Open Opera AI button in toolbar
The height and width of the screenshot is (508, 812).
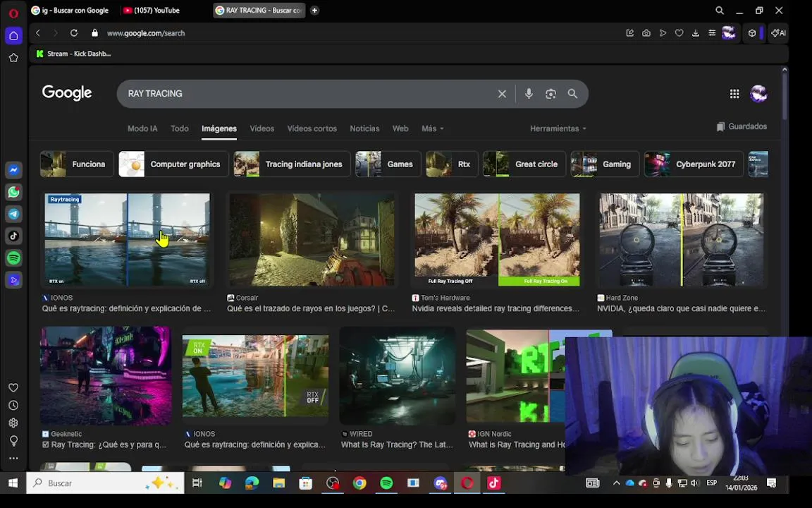pyautogui.click(x=778, y=32)
